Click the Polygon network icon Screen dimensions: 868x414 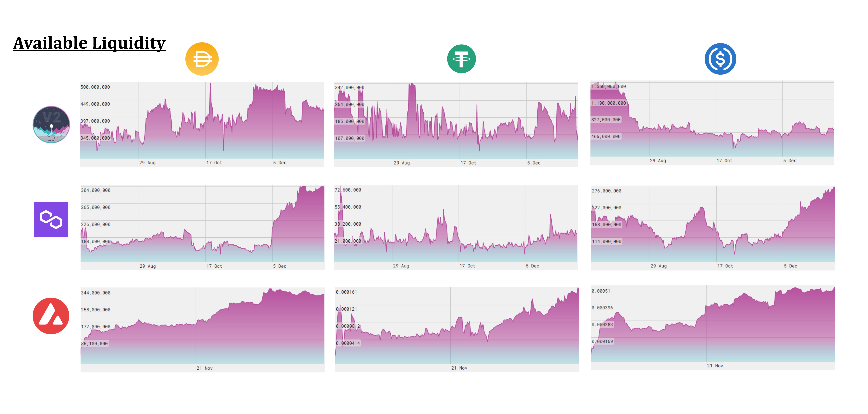tap(51, 220)
